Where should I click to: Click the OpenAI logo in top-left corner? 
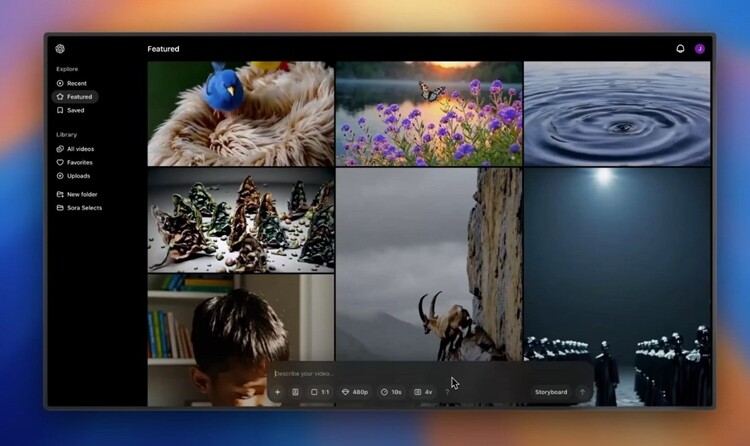click(x=60, y=48)
